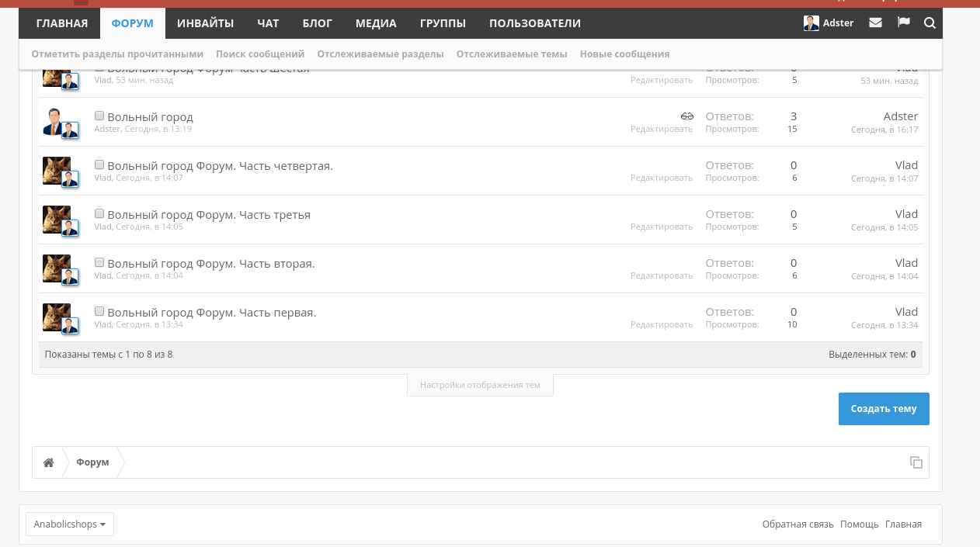Open the Anabolicshops style dropdown
The height and width of the screenshot is (547, 980).
coord(70,524)
